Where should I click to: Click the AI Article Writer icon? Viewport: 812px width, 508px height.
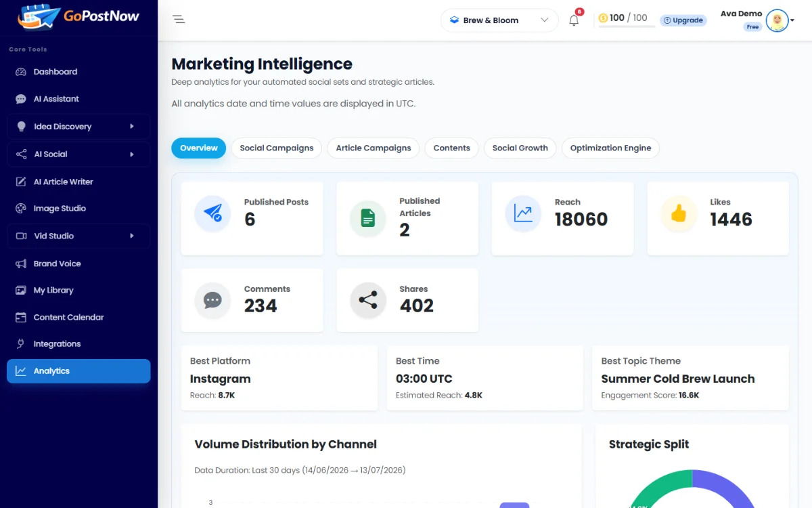click(x=21, y=182)
